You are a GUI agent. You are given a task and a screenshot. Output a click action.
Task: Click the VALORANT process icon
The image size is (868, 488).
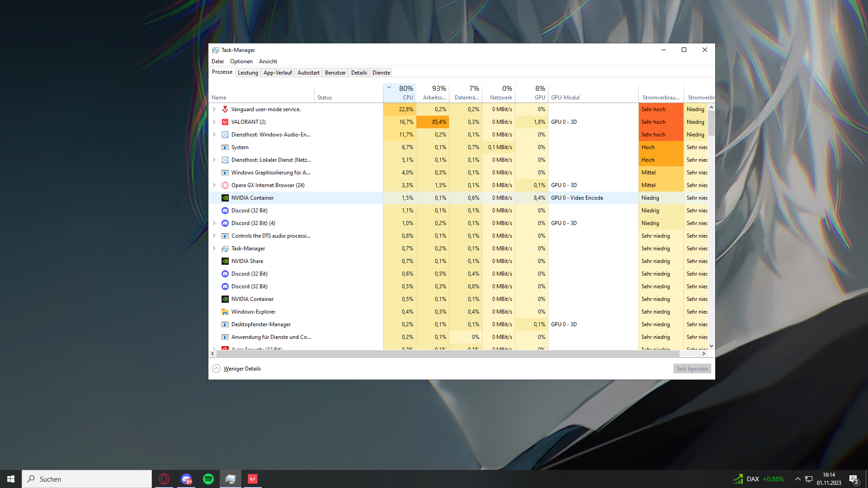pyautogui.click(x=225, y=122)
